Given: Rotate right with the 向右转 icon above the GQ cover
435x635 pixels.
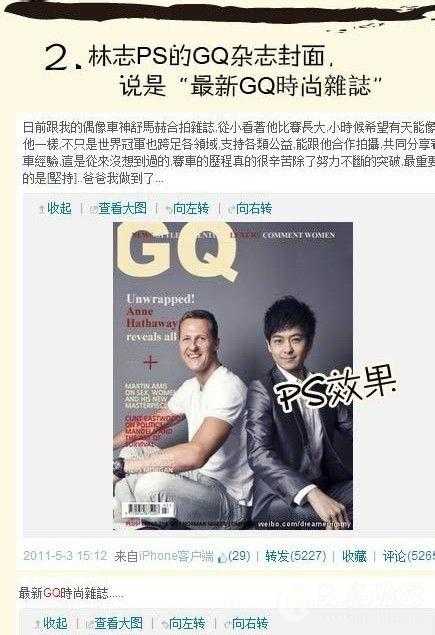Looking at the screenshot, I should point(249,209).
